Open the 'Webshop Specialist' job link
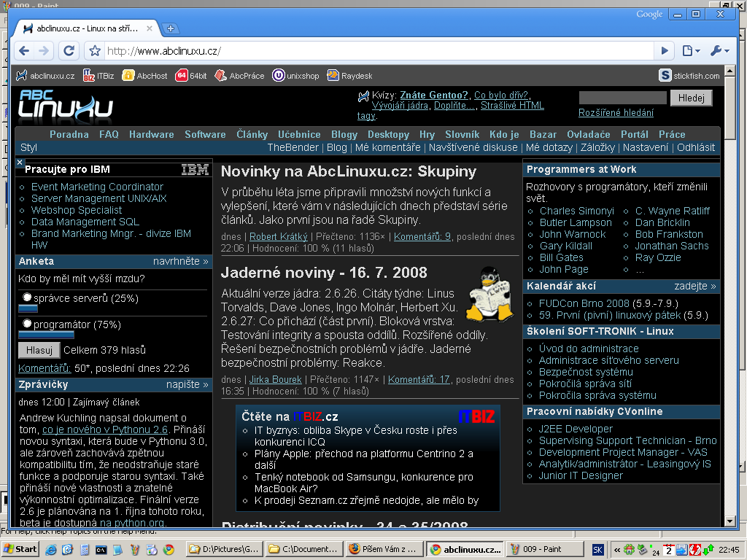Image resolution: width=747 pixels, height=560 pixels. tap(77, 210)
